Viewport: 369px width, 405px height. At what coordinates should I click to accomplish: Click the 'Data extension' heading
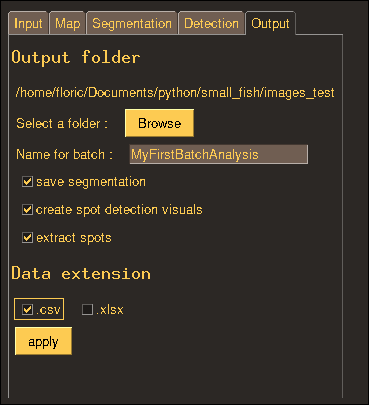(81, 274)
